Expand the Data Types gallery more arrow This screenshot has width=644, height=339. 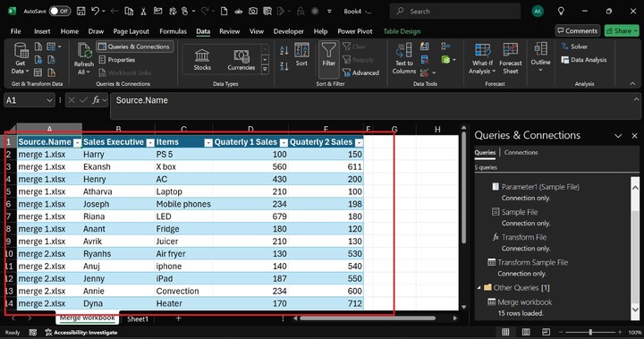tap(265, 70)
